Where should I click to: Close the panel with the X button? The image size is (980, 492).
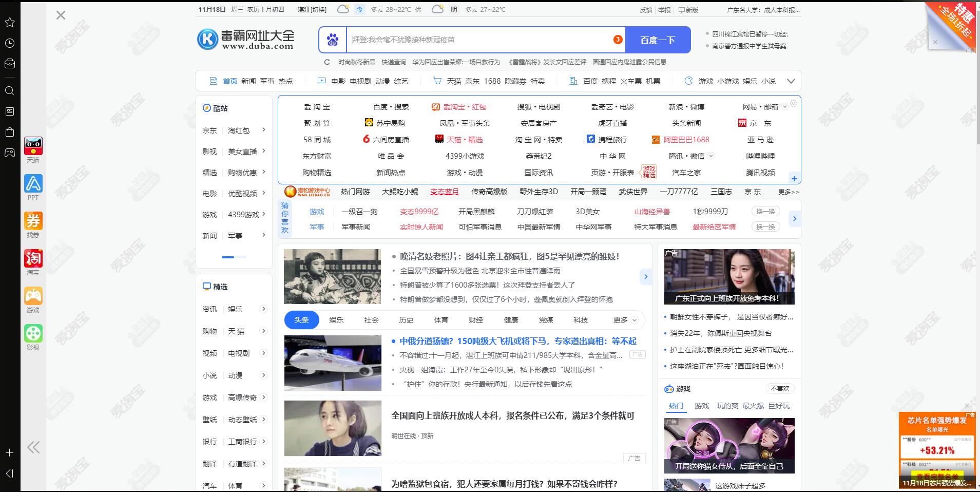click(x=61, y=15)
